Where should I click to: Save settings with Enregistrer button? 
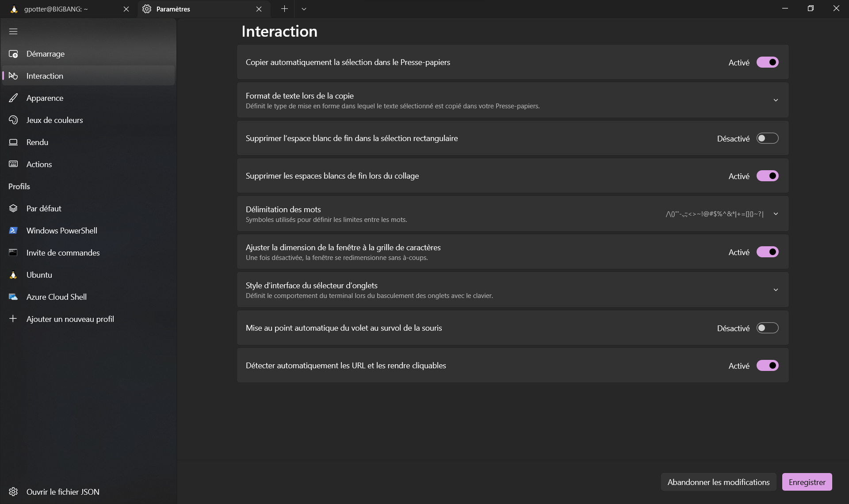point(807,482)
